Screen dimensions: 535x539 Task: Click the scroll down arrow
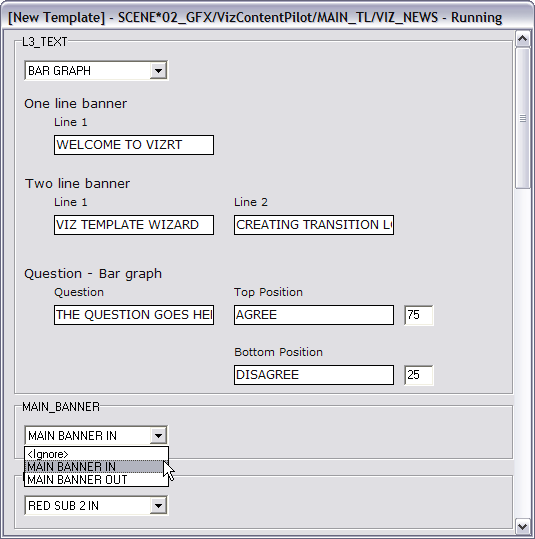point(523,526)
